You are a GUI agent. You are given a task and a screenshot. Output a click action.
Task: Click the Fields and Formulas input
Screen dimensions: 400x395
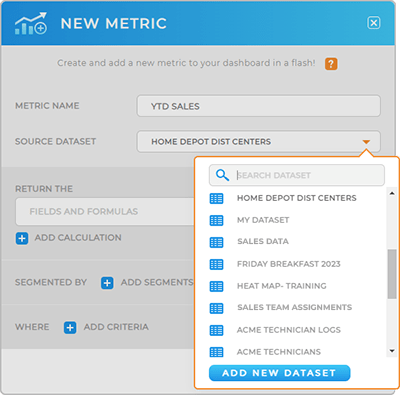[105, 211]
